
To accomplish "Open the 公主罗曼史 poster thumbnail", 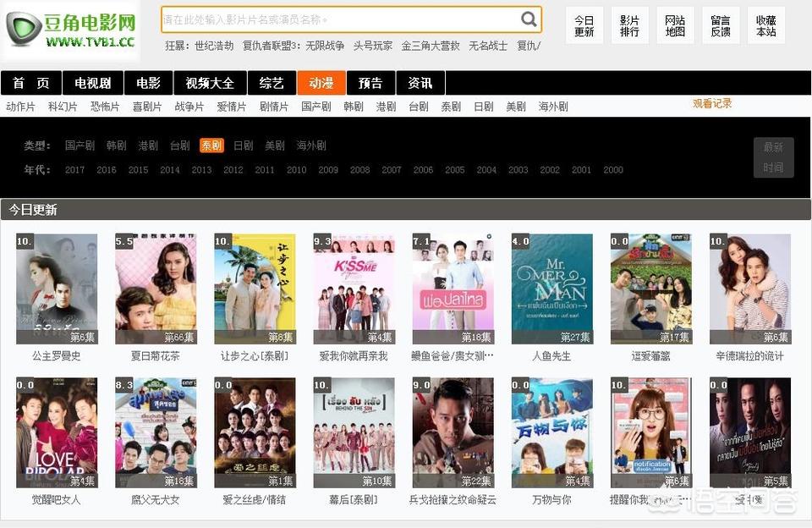I will pyautogui.click(x=57, y=289).
